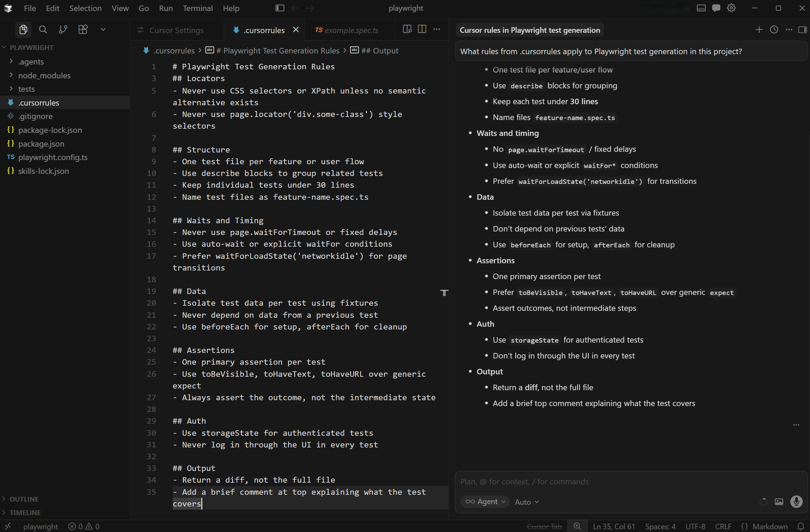The image size is (810, 532).
Task: Expand the tests folder in Explorer
Action: coord(26,89)
